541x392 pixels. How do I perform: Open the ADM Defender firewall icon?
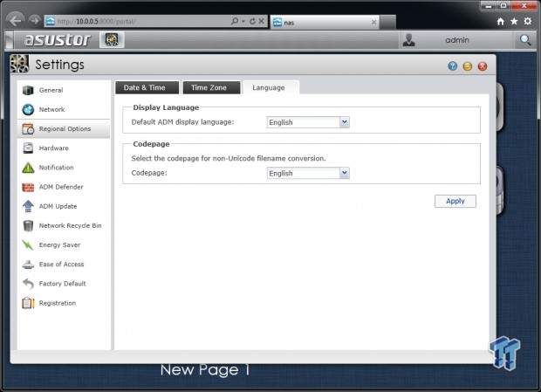[28, 187]
